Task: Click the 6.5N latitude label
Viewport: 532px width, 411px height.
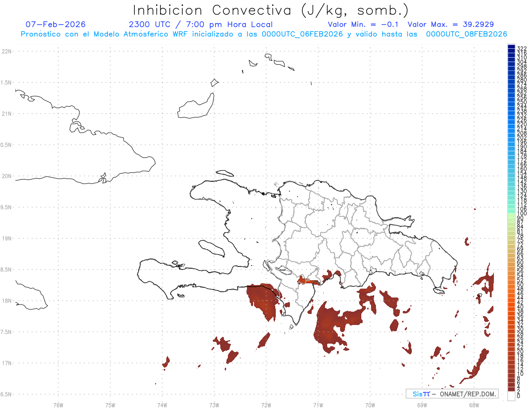Action: pyautogui.click(x=6, y=394)
